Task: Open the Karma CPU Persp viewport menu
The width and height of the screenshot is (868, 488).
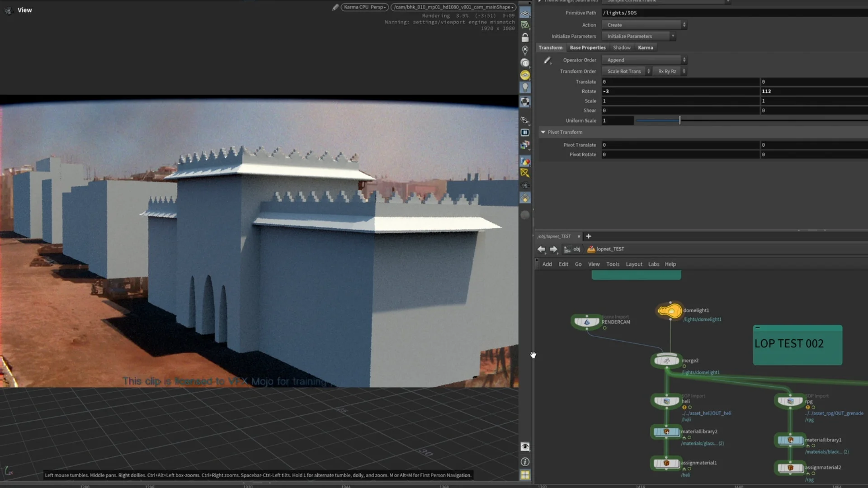Action: click(364, 7)
